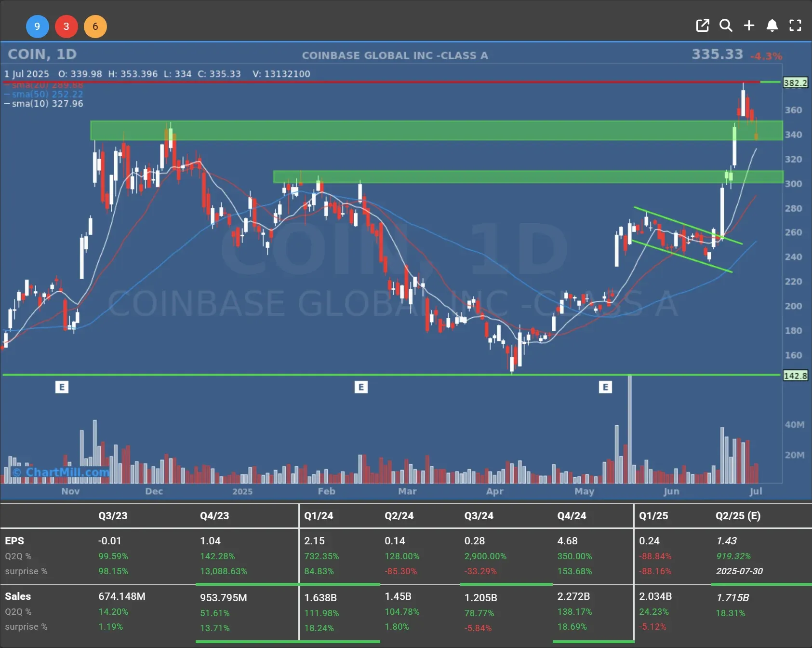The height and width of the screenshot is (648, 812).
Task: Click the sma(10) 327.96 legend entry
Action: [43, 104]
